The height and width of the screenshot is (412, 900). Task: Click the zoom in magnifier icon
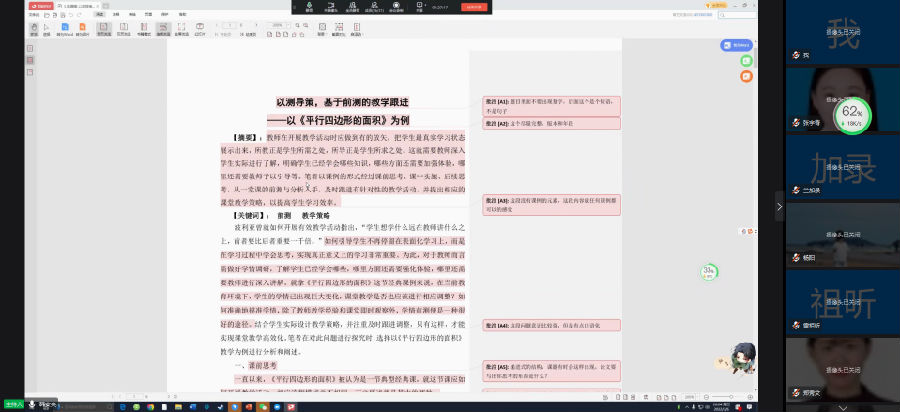(297, 26)
